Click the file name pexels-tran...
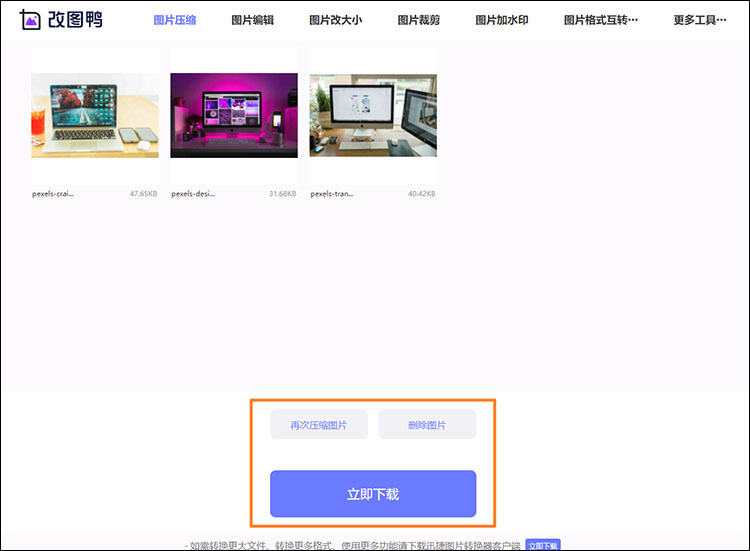The width and height of the screenshot is (750, 551). click(332, 194)
